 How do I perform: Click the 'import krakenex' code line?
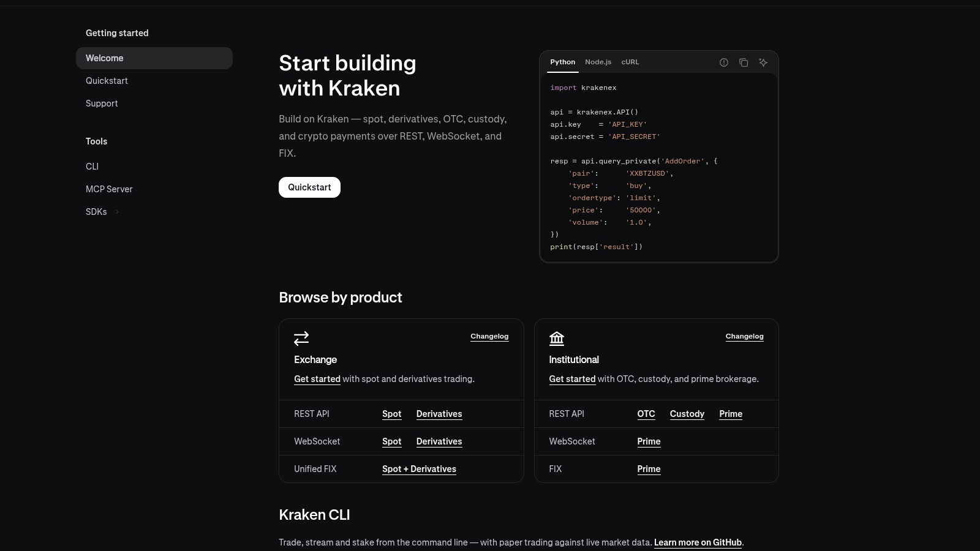click(583, 88)
